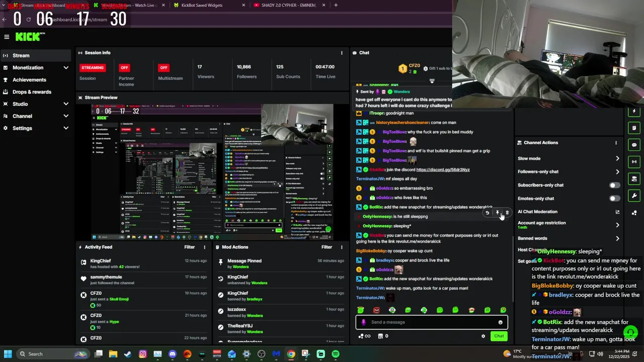Click the Windows Start button
Screen dimensions: 644x362
pos(8,354)
